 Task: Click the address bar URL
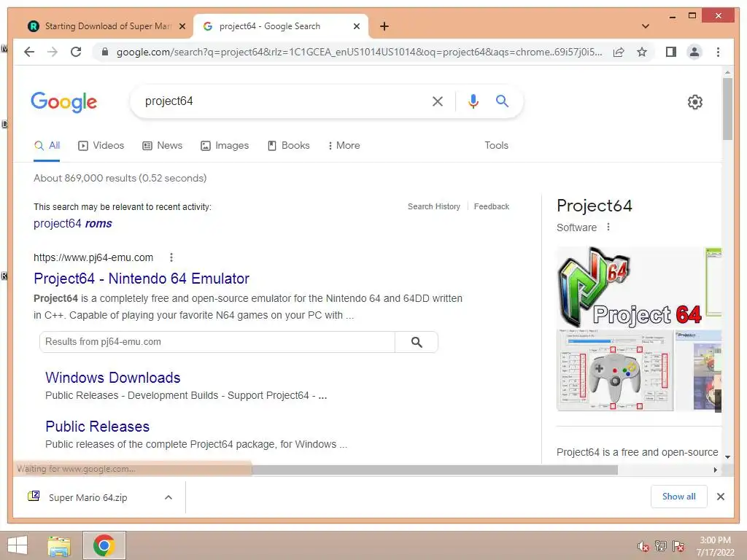point(359,52)
